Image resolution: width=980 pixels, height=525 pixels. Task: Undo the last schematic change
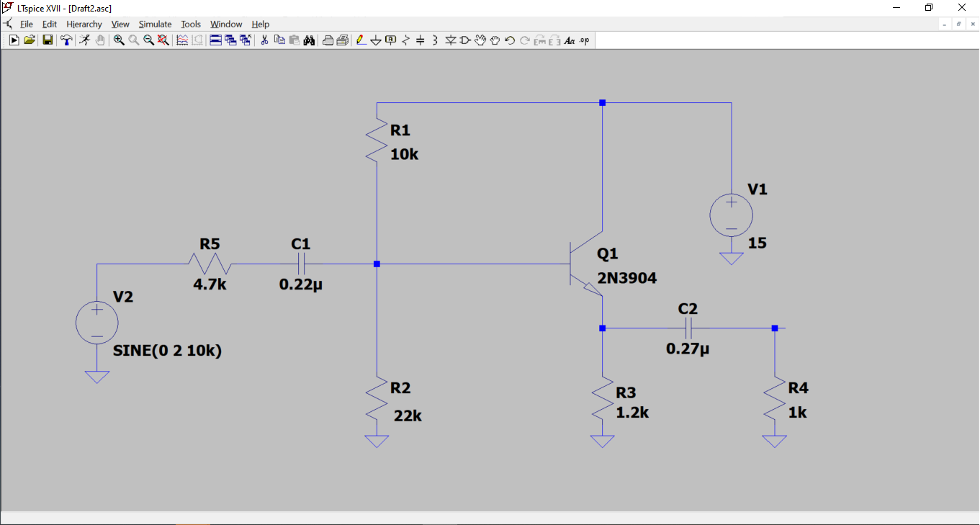(x=508, y=40)
